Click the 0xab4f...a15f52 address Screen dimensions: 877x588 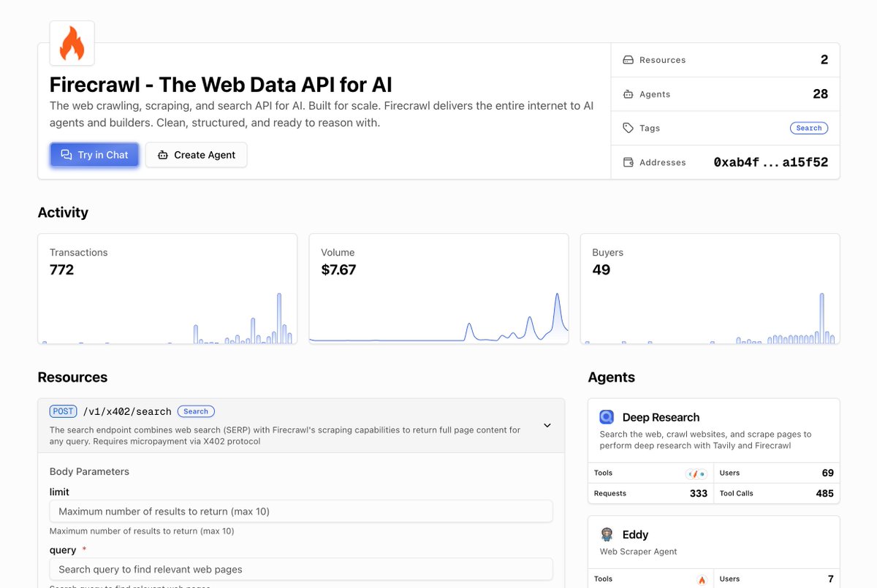pos(771,162)
